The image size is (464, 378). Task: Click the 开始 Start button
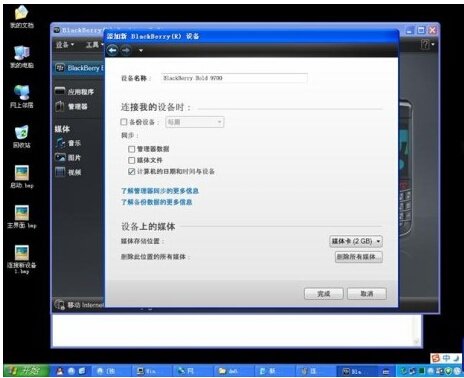(x=27, y=371)
